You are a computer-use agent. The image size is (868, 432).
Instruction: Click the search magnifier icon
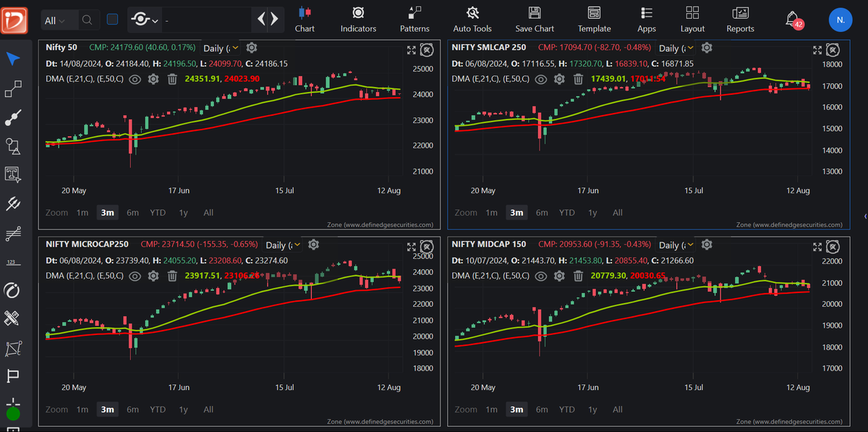coord(87,20)
